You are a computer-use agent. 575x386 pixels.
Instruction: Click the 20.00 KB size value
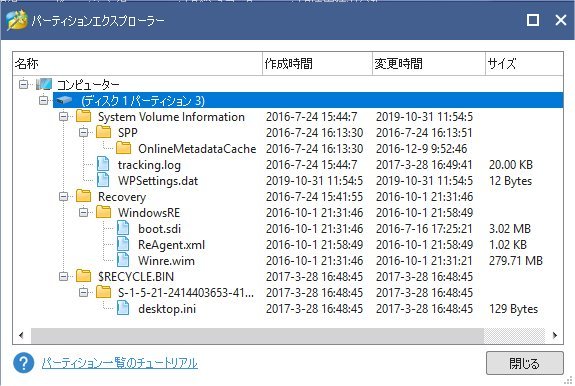[x=511, y=165]
